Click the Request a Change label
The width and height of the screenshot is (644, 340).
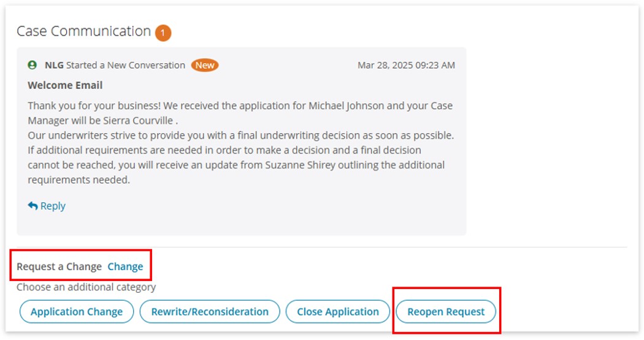coord(59,266)
